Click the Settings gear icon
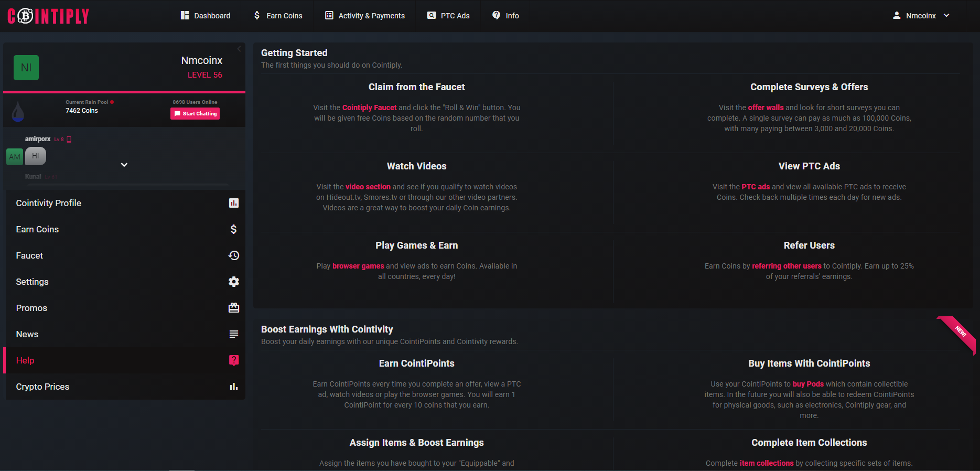The image size is (980, 471). pyautogui.click(x=234, y=282)
